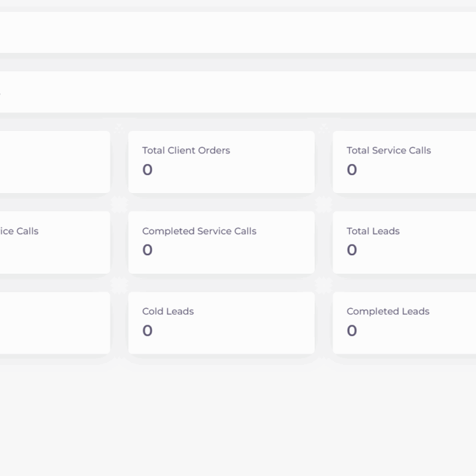Select the Completed Service Calls label

[x=199, y=231]
